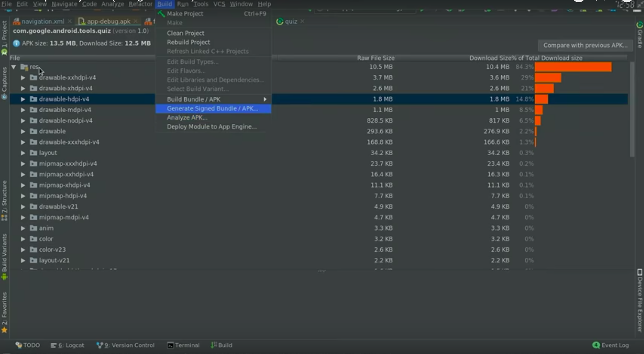This screenshot has width=644, height=354.
Task: Click the Raw File Size column header
Action: [x=375, y=58]
